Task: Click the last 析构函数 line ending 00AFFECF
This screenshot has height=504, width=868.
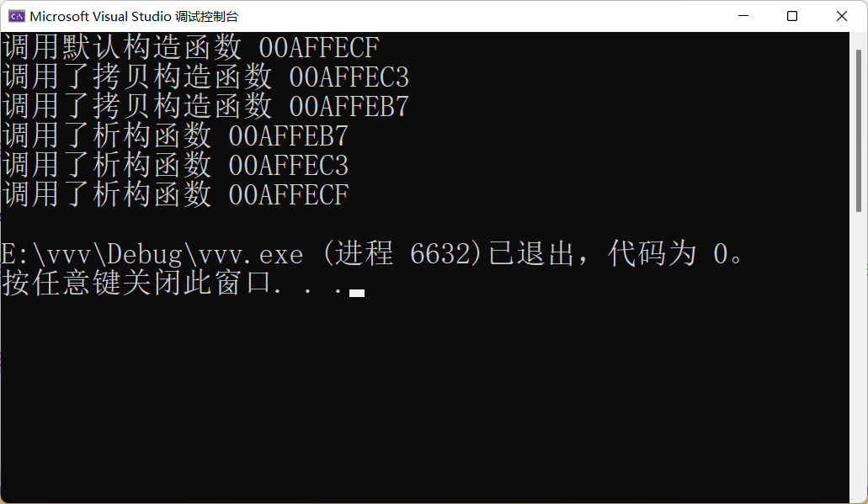Action: coord(175,194)
